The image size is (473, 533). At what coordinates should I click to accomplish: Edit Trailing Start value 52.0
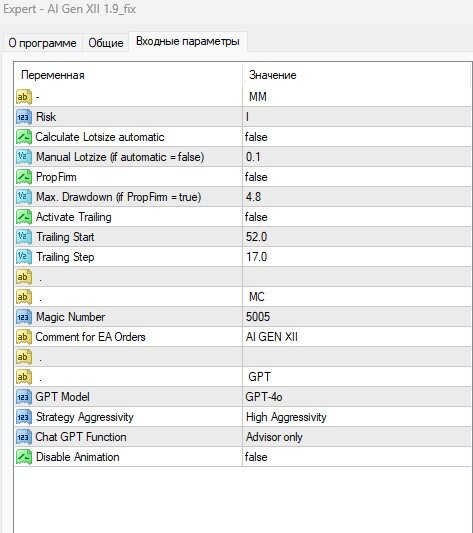click(x=357, y=237)
